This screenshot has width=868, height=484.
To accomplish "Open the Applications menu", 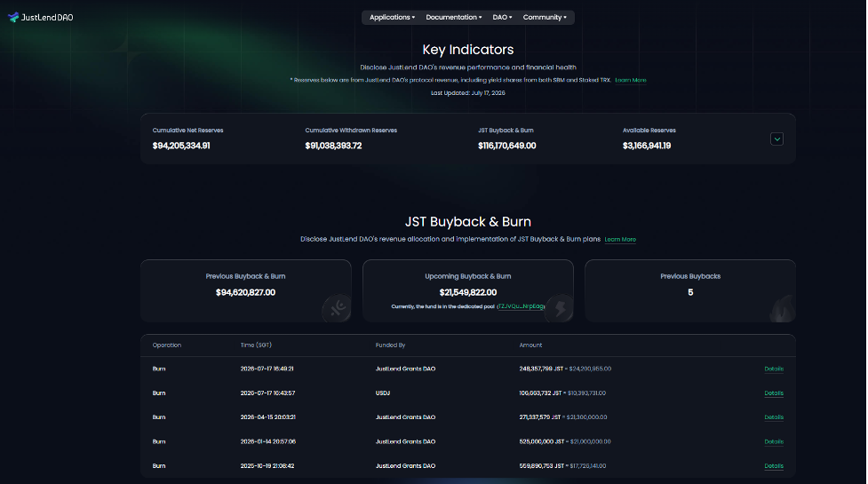I will 392,17.
